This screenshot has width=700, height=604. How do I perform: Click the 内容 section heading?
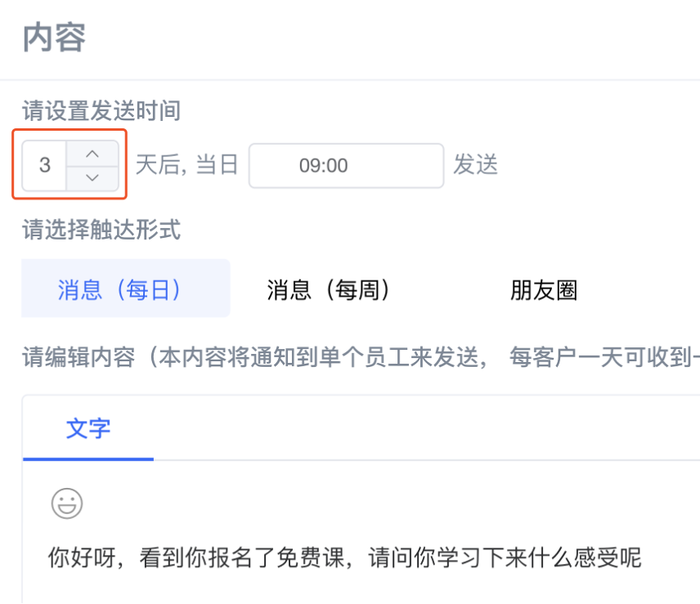(54, 38)
